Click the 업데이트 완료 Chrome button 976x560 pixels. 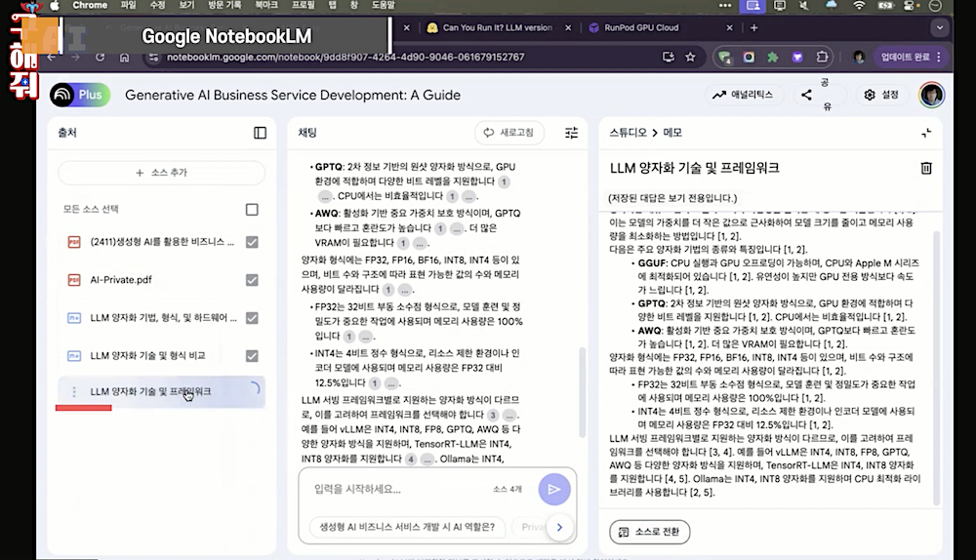pyautogui.click(x=911, y=58)
